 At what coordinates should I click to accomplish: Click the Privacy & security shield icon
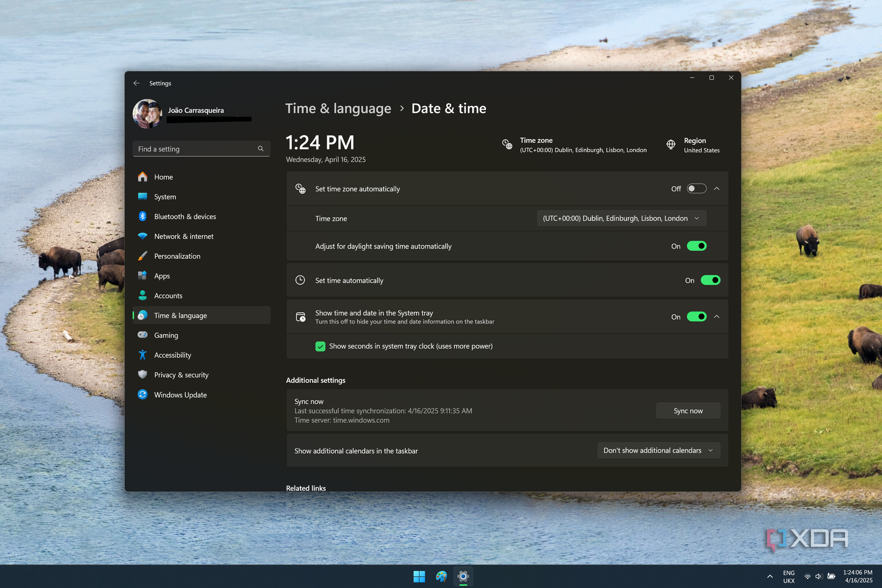[143, 375]
